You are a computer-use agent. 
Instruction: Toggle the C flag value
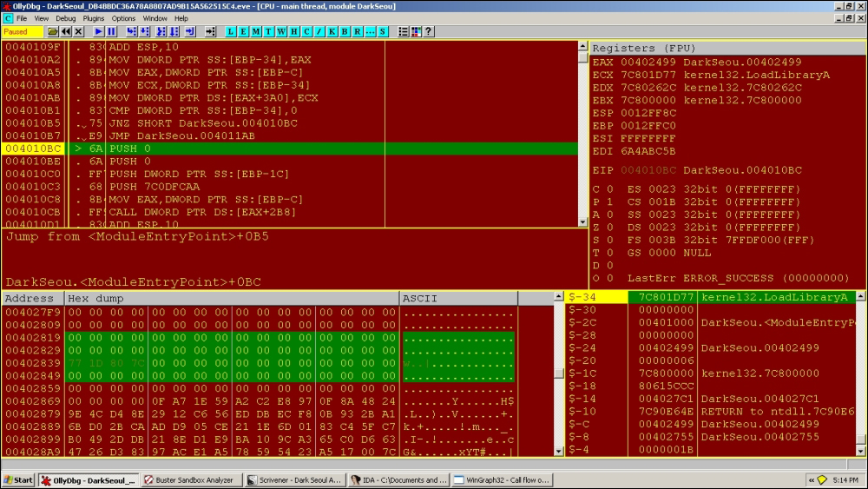(609, 188)
